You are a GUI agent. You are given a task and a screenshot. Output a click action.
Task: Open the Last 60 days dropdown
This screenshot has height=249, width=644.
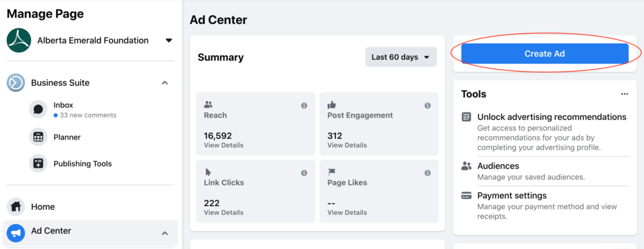pos(401,57)
